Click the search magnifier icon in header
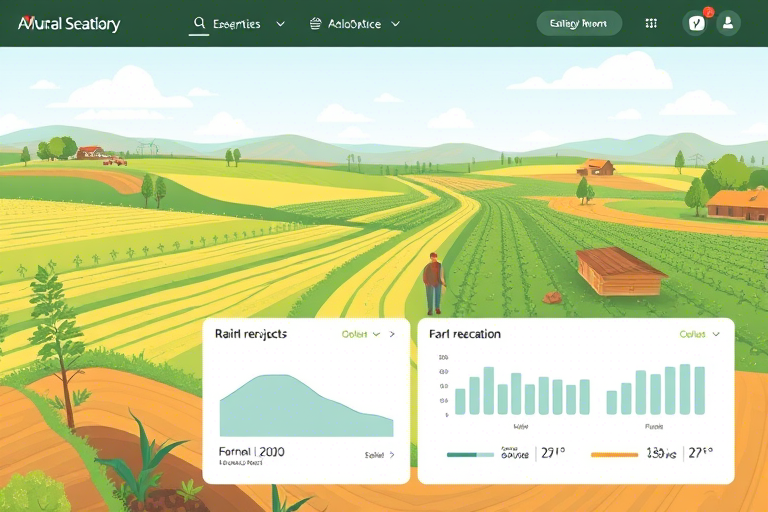Viewport: 768px width, 512px height. point(199,23)
